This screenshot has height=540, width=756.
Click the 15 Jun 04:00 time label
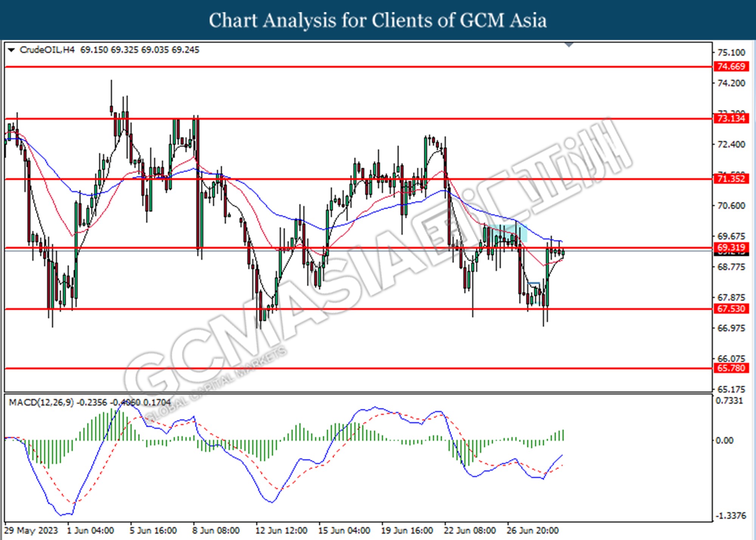tap(344, 531)
